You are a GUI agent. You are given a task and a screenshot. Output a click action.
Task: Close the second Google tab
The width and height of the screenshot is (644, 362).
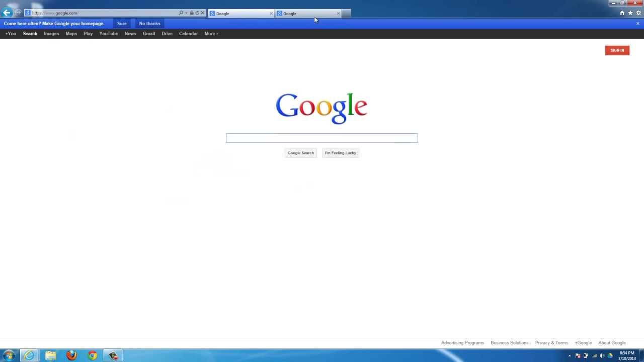338,14
